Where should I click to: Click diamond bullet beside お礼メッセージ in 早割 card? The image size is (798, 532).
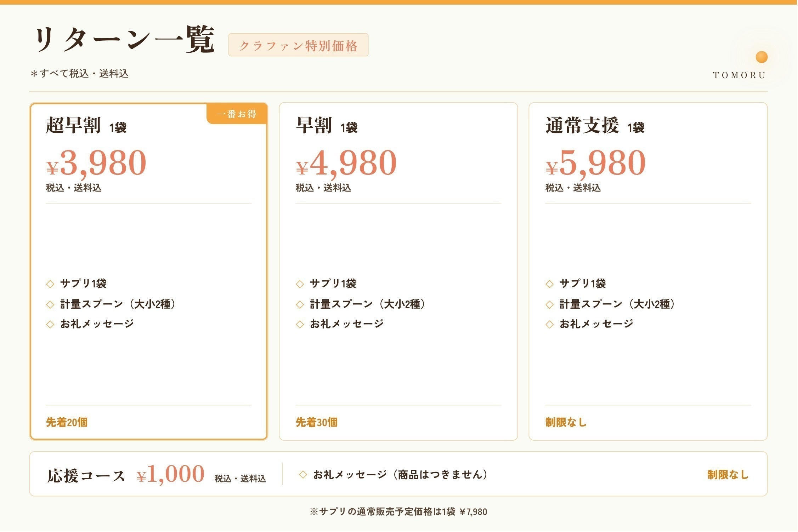point(300,325)
